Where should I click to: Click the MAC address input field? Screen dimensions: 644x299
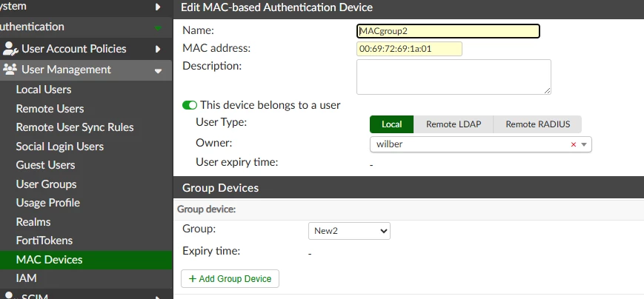[x=409, y=49]
